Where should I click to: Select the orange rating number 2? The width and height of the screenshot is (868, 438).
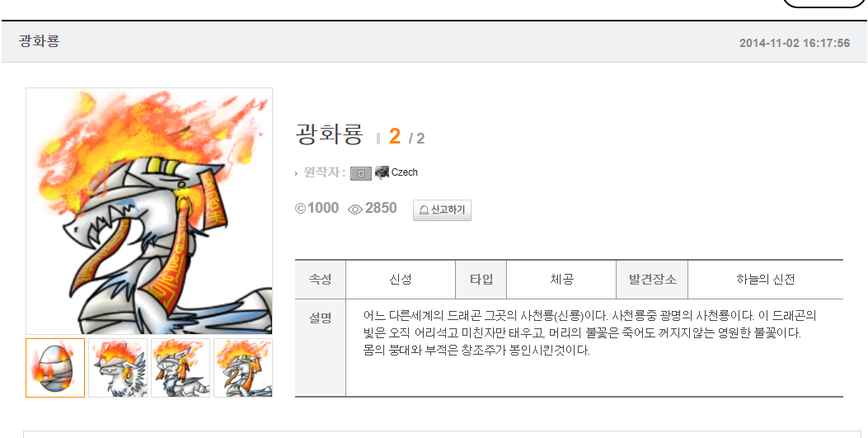coord(394,136)
